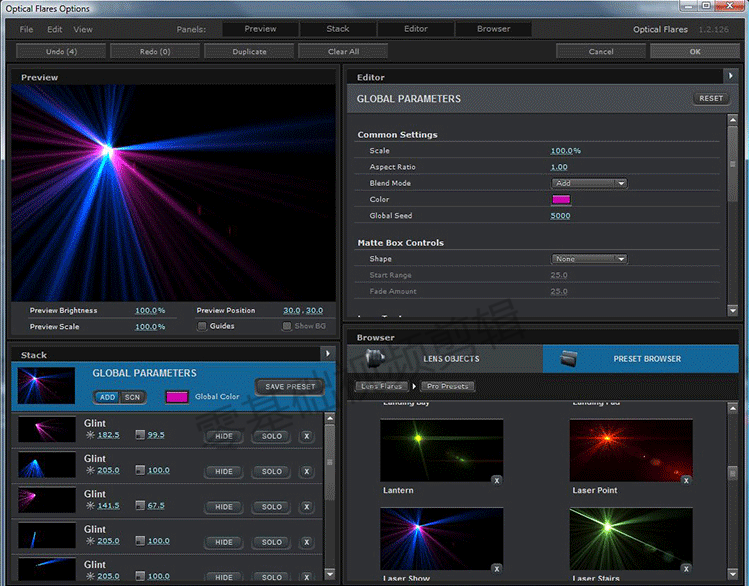Open the Edit menu
This screenshot has width=749, height=586.
[55, 29]
